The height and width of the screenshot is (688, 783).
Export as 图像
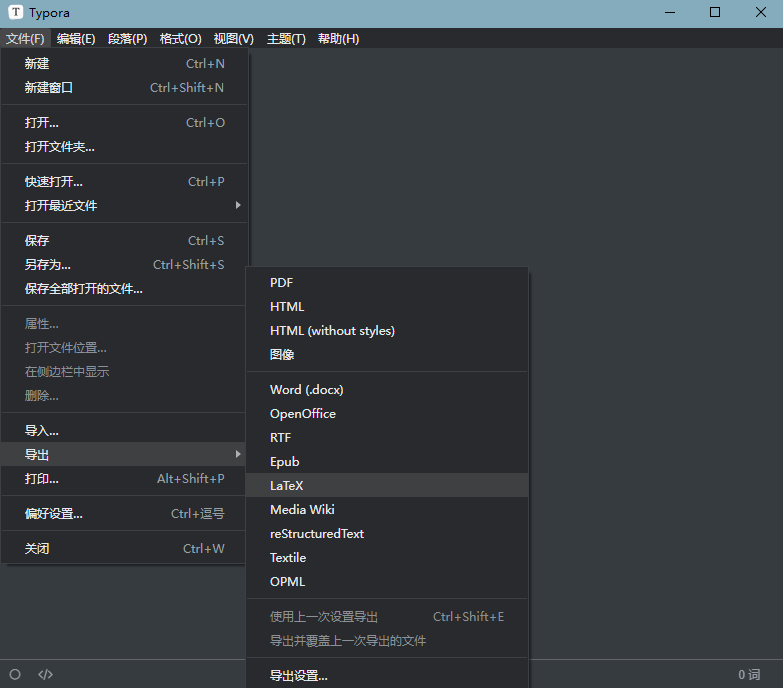point(387,354)
